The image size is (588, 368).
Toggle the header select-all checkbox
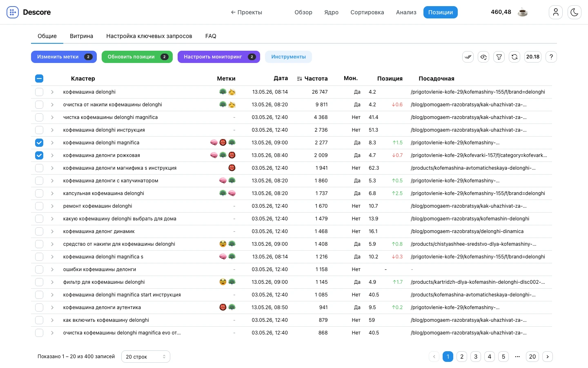click(39, 79)
